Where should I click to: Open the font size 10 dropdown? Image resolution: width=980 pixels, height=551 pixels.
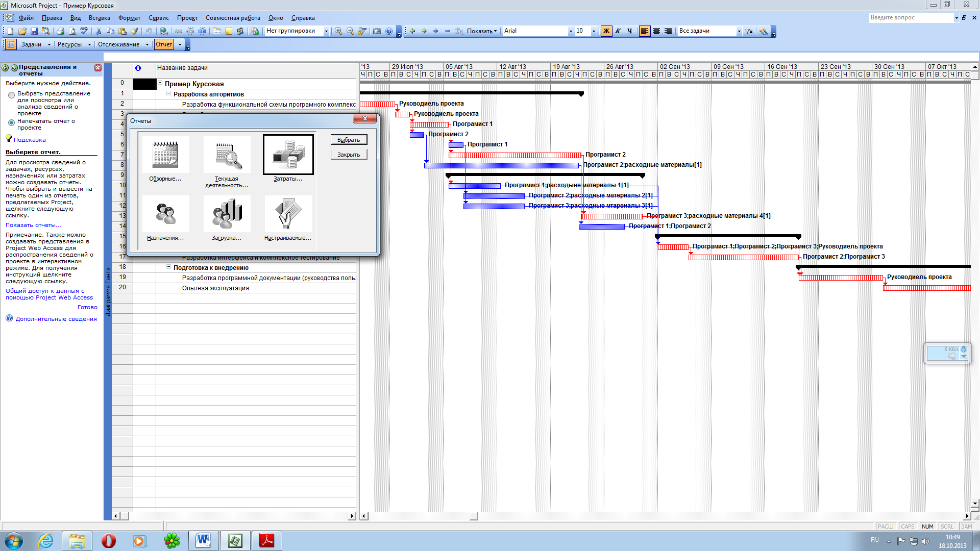594,31
